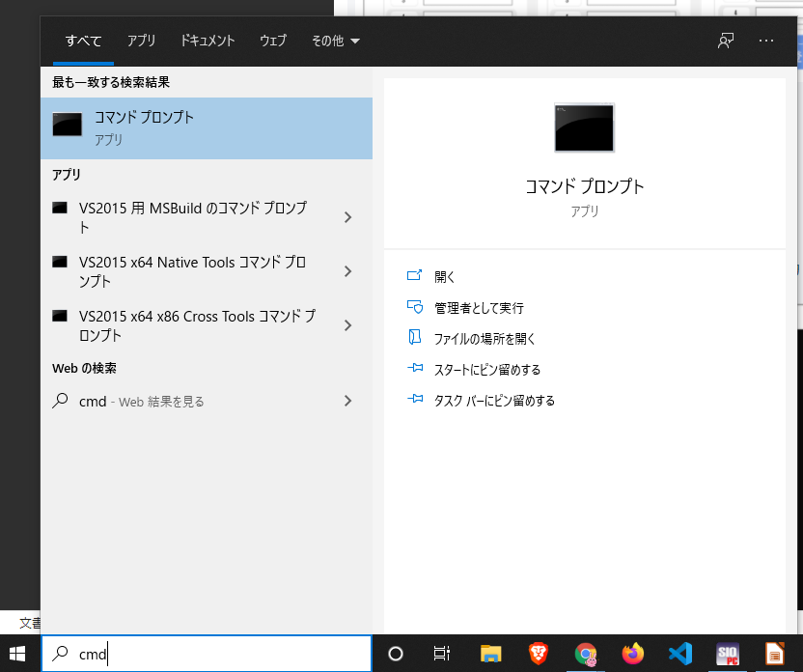Open the Brave browser taskbar icon
The height and width of the screenshot is (672, 803).
pyautogui.click(x=539, y=654)
